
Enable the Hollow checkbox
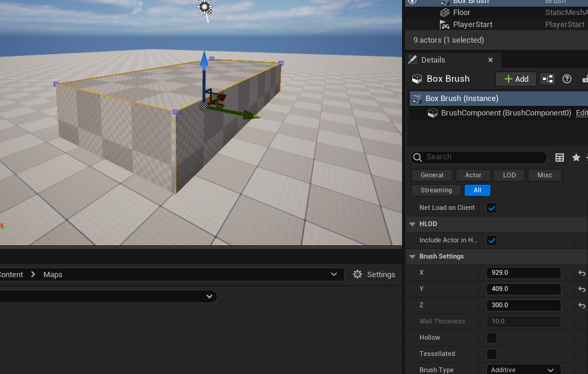(x=491, y=338)
